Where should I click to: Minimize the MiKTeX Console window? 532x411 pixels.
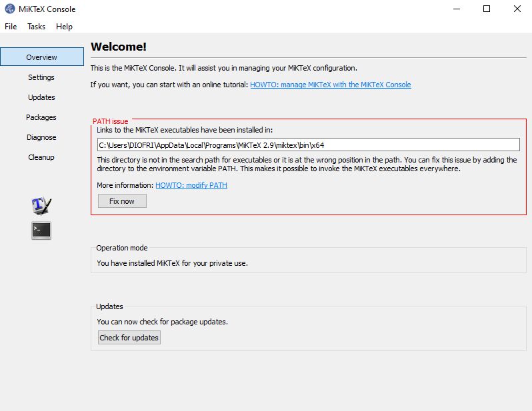point(457,9)
